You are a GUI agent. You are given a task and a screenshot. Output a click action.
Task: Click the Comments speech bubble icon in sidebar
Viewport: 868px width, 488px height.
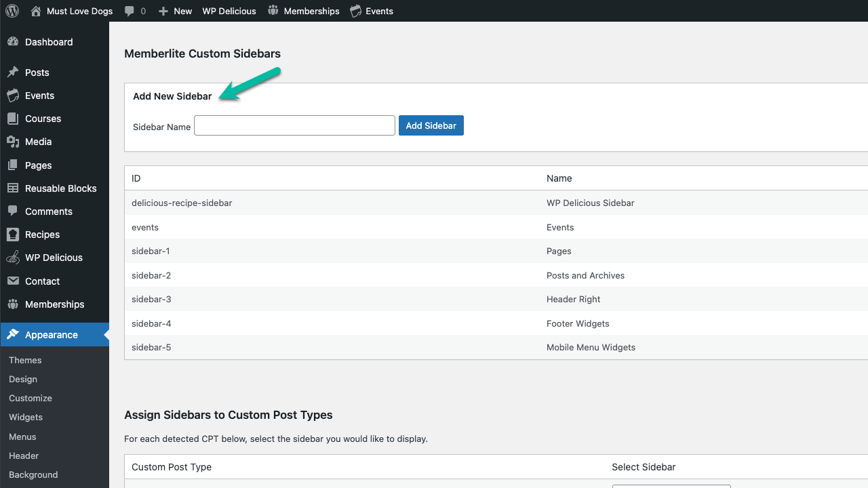(13, 211)
